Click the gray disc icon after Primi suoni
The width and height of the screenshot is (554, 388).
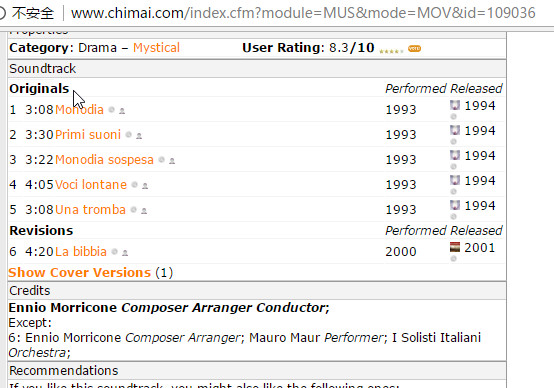[129, 135]
